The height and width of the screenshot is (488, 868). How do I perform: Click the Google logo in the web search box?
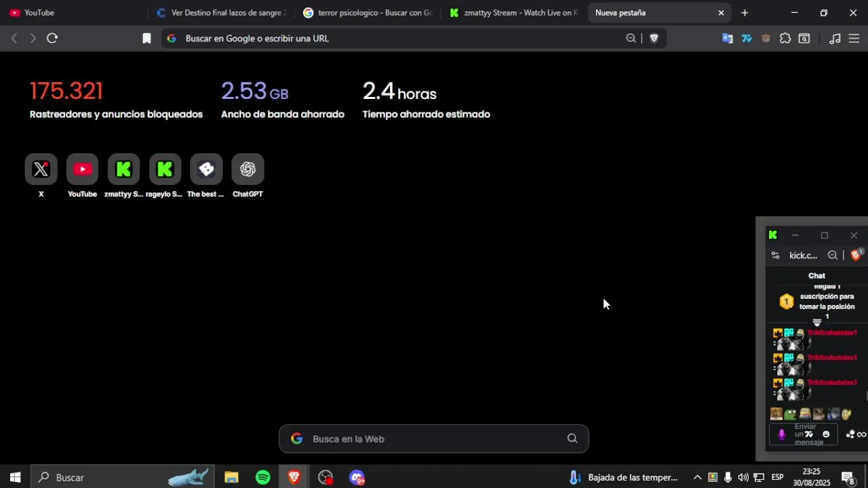(296, 439)
